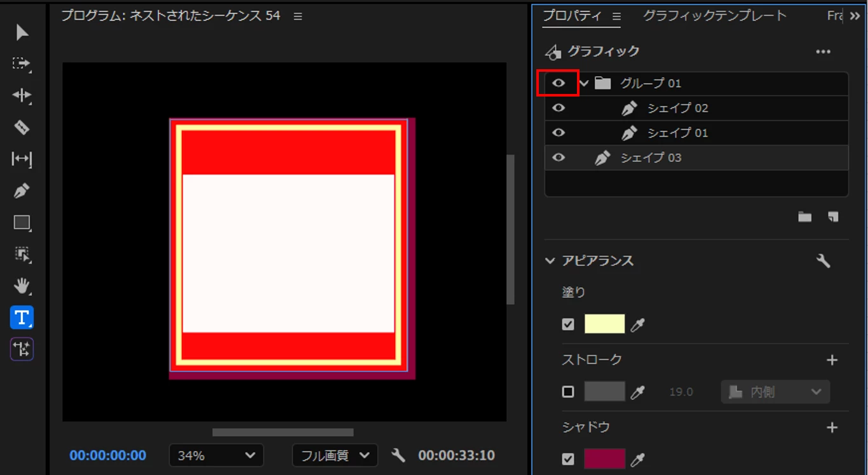The image size is (868, 475).
Task: Pick stroke color with eyedropper
Action: pos(637,392)
